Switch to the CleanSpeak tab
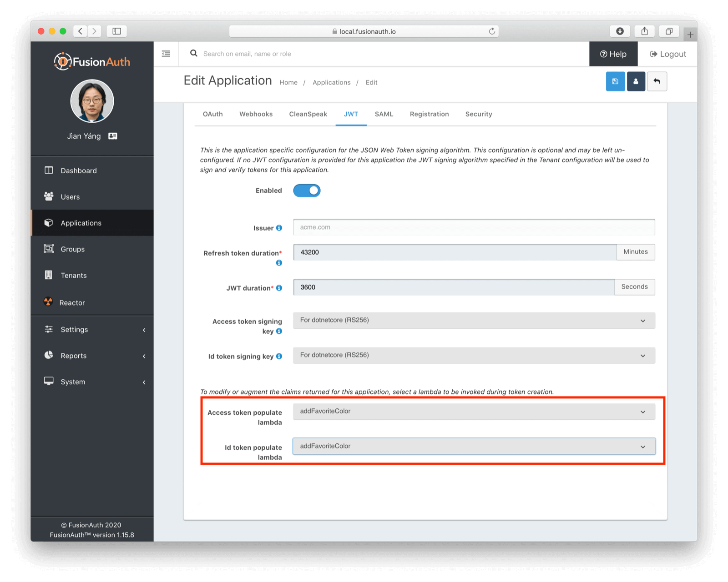Screen dimensions: 728x582 click(x=308, y=114)
